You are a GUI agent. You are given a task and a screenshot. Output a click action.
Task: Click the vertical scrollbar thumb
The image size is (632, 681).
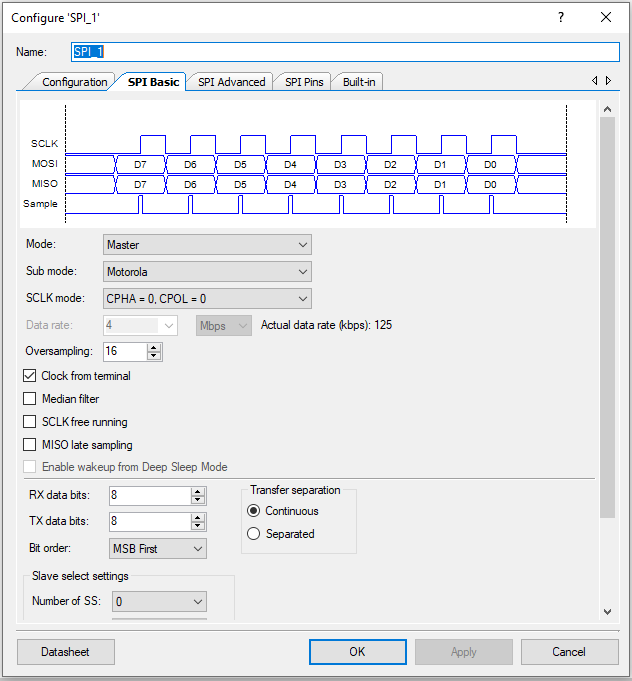pyautogui.click(x=607, y=317)
